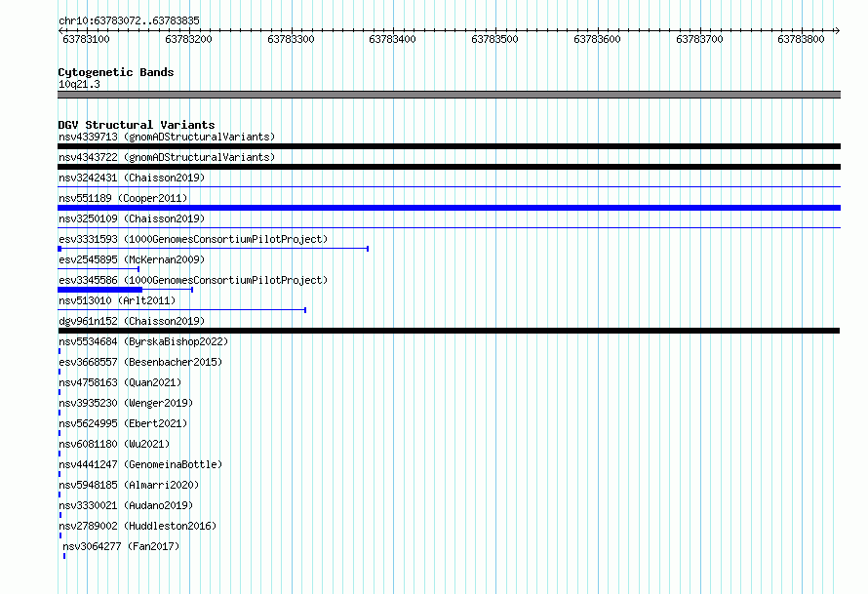Open esv3331593 1000GenomesConsortiumPilotProject entry

(x=193, y=239)
